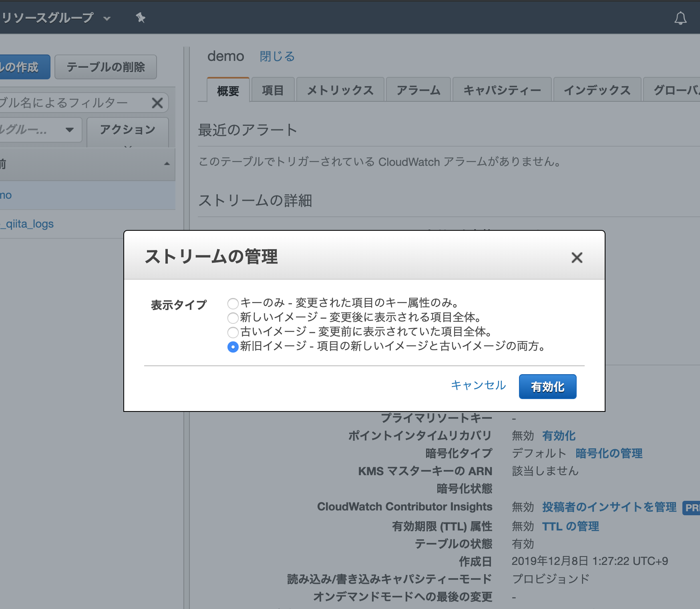The image size is (700, 609).
Task: Open the リソースグループ dropdown menu
Action: click(x=56, y=18)
